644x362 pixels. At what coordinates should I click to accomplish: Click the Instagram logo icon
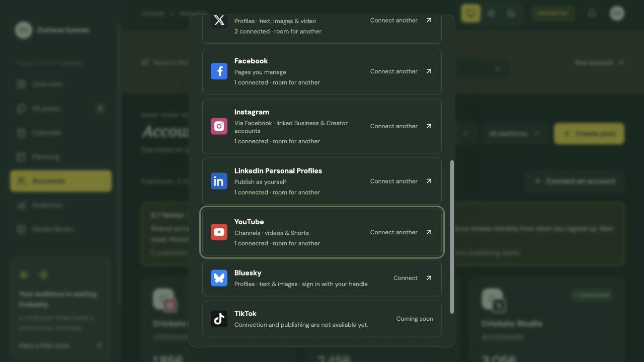[219, 126]
